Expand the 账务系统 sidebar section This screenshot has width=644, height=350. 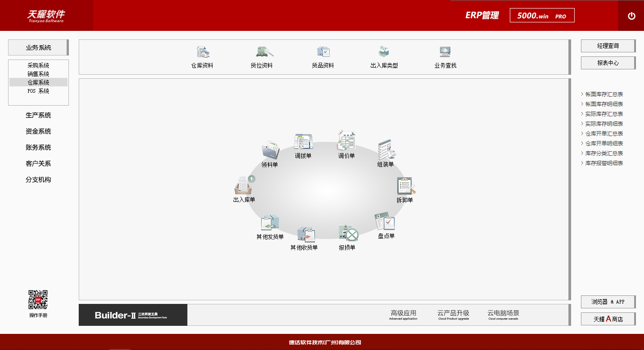click(38, 148)
